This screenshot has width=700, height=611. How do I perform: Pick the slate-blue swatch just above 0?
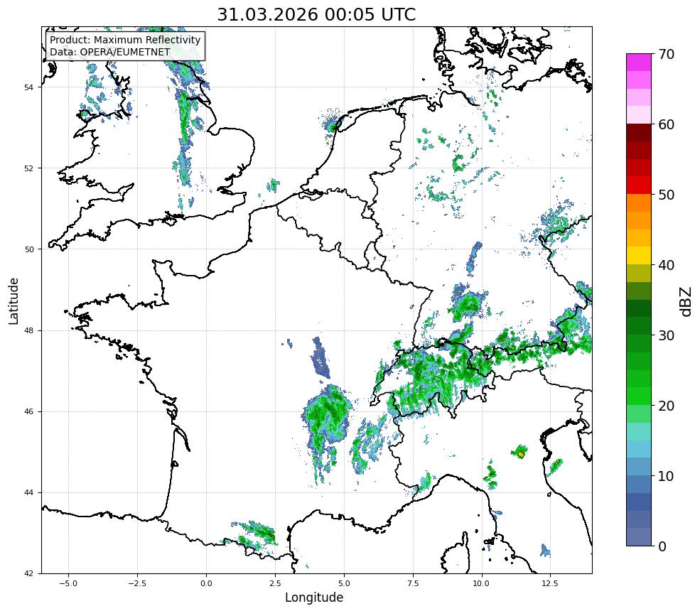(639, 537)
